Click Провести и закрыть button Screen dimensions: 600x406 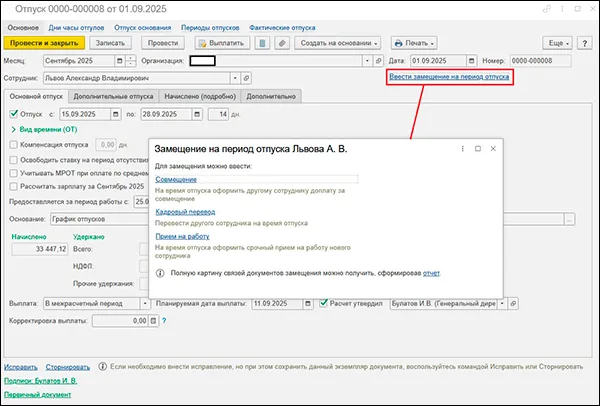(x=44, y=44)
